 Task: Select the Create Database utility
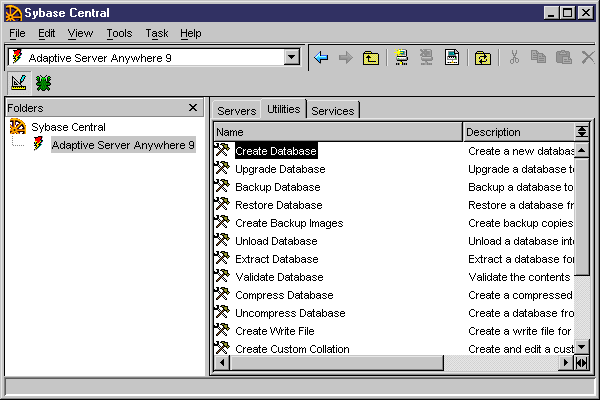276,151
